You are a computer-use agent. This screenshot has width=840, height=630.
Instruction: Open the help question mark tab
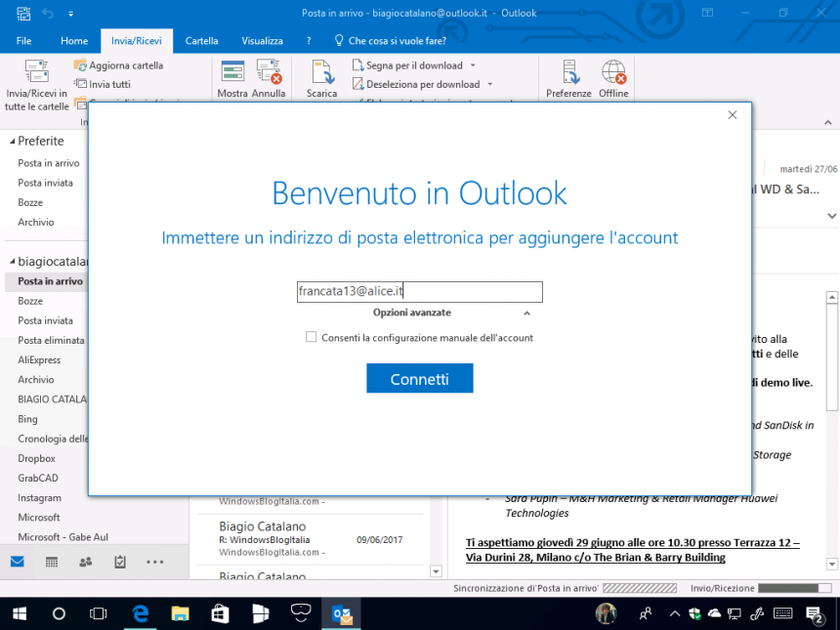click(309, 41)
